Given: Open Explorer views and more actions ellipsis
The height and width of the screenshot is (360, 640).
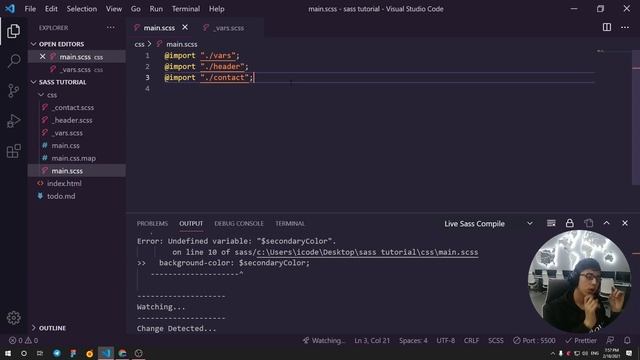Looking at the screenshot, I should click(x=111, y=27).
